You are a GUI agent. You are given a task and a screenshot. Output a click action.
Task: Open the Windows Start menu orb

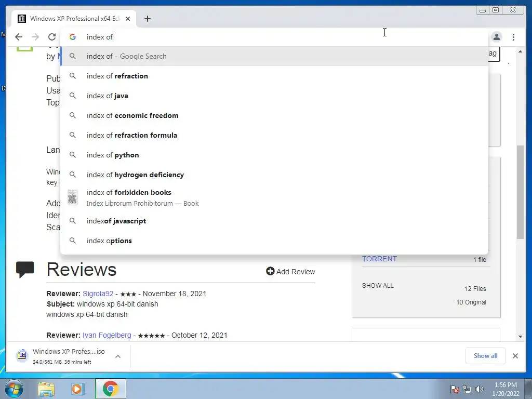[13, 389]
